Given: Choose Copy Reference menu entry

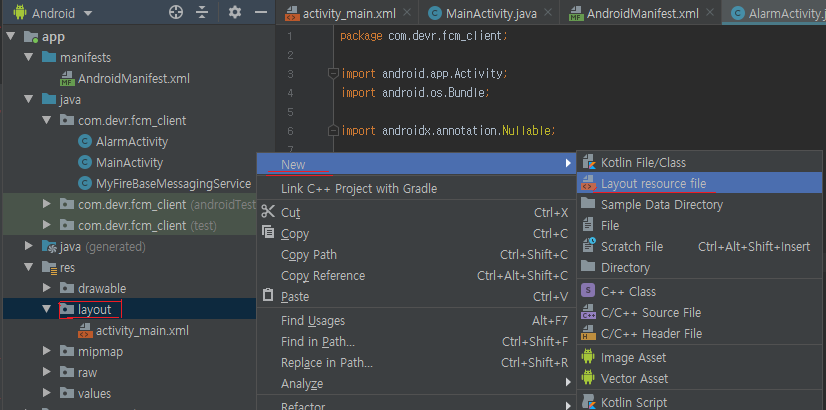Looking at the screenshot, I should (416, 276).
